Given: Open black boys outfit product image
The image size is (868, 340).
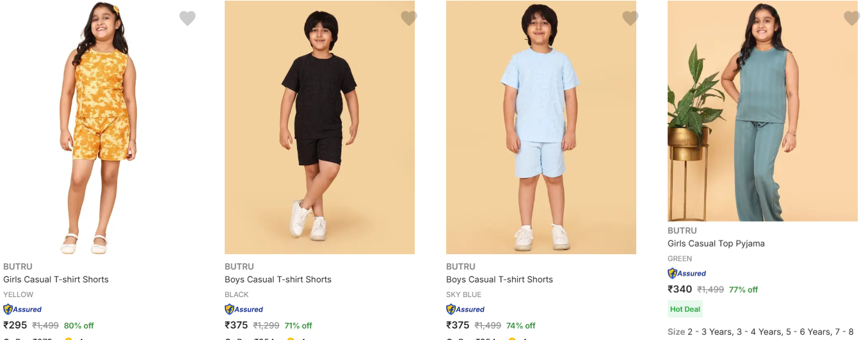Looking at the screenshot, I should [319, 128].
